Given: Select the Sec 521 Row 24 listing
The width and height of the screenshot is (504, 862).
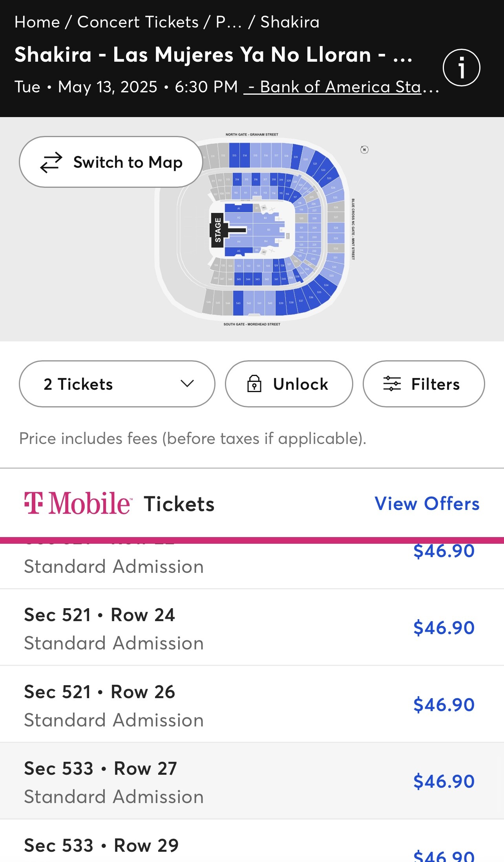Looking at the screenshot, I should pos(251,627).
